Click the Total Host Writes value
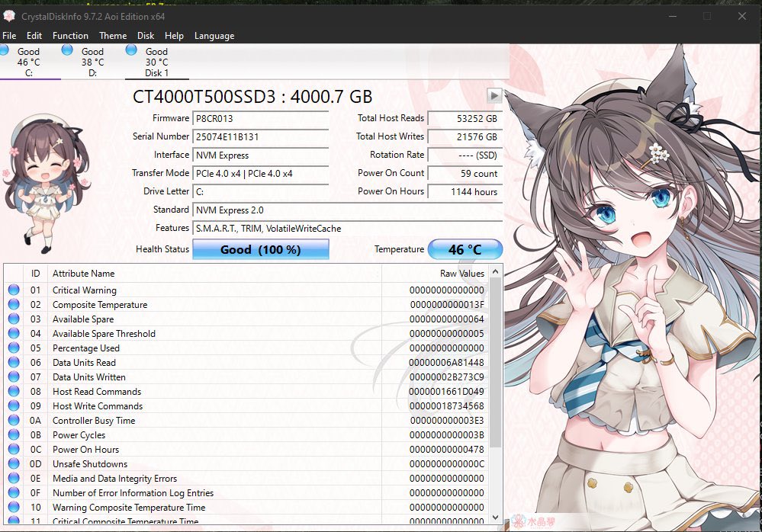This screenshot has width=762, height=532. (x=465, y=137)
